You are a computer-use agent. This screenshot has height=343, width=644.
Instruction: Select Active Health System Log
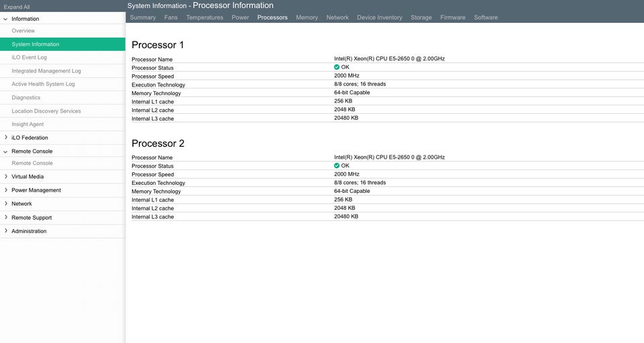(x=43, y=84)
